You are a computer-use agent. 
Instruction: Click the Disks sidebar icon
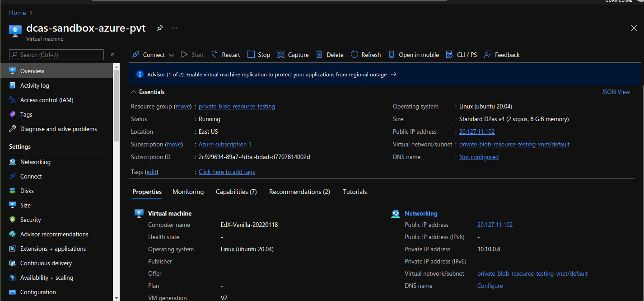[12, 191]
